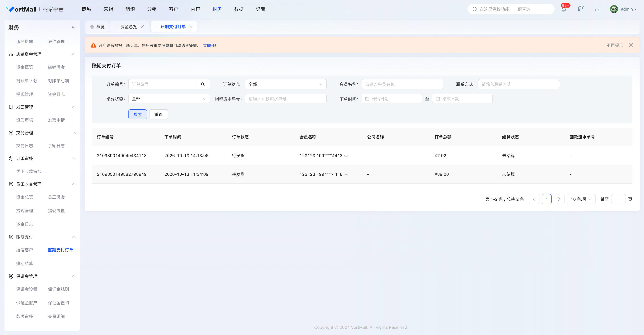Go to the next page arrow

[x=559, y=199]
